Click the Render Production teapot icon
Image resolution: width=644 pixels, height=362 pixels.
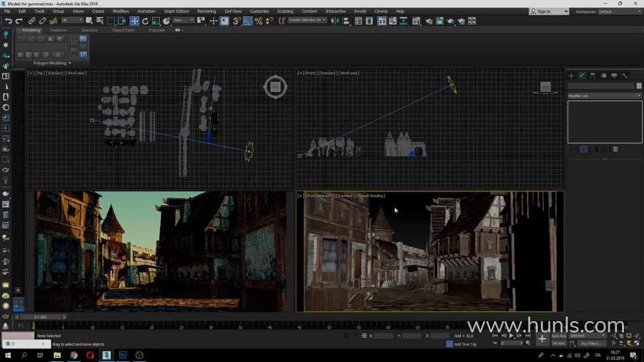pyautogui.click(x=451, y=21)
